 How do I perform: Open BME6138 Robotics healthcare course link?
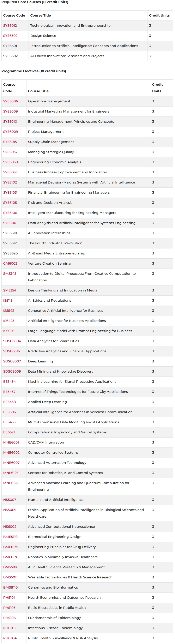click(x=11, y=557)
